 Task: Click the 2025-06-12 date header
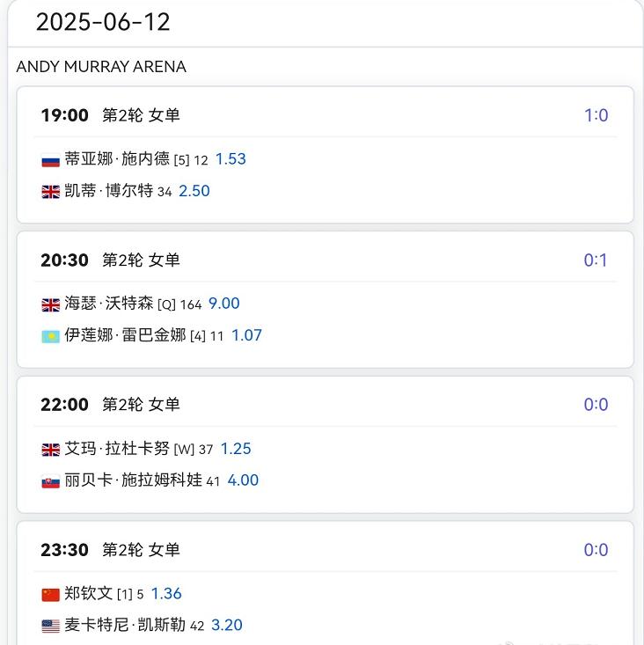[103, 22]
